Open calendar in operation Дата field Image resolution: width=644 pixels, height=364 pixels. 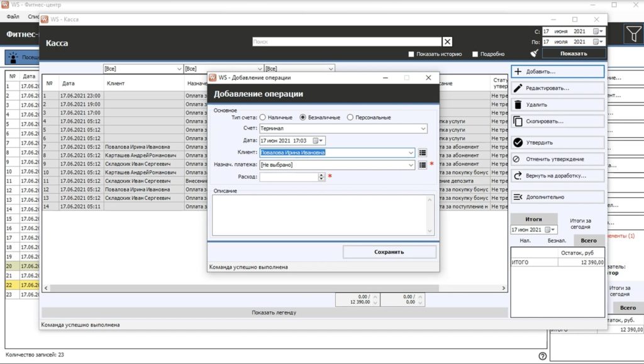coord(318,140)
